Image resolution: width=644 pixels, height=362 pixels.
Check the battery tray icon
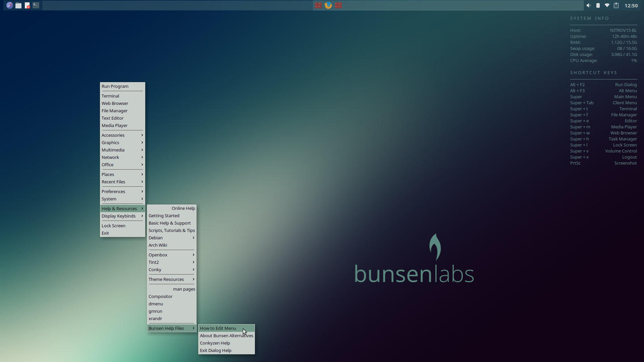tap(598, 5)
